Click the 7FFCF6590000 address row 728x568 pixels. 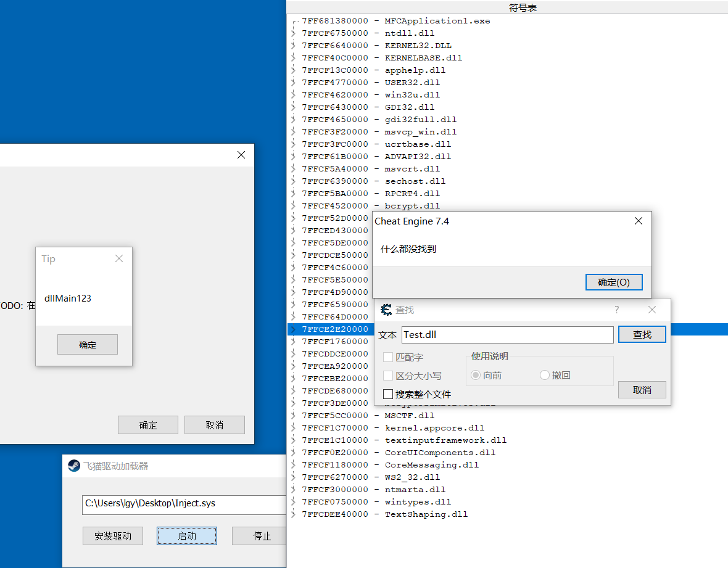(x=335, y=305)
